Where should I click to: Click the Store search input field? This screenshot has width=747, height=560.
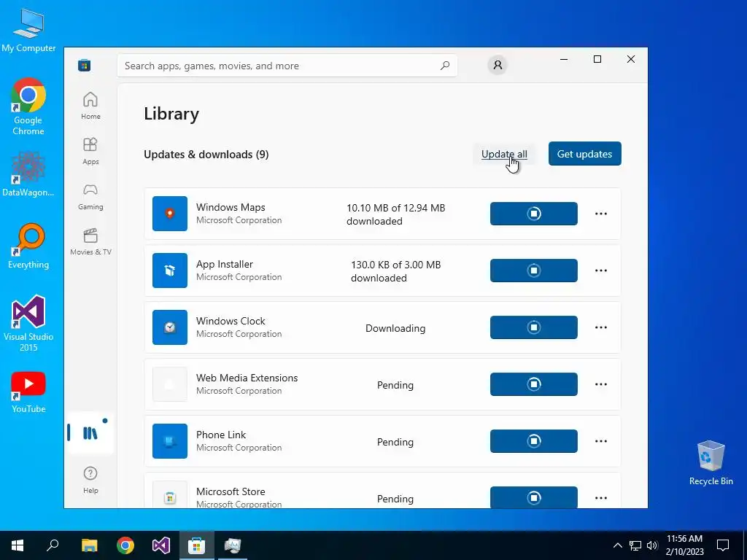287,66
